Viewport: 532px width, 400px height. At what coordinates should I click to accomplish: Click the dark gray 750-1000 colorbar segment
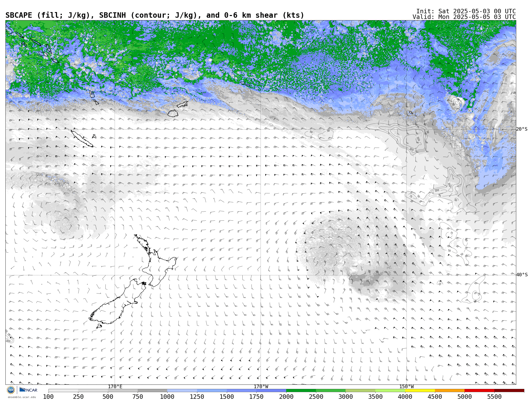point(152,391)
